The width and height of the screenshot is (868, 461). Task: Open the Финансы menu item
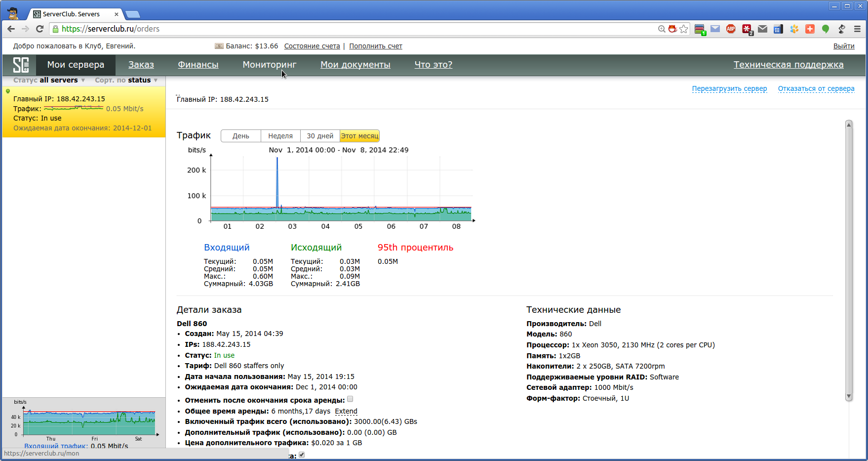tap(198, 65)
